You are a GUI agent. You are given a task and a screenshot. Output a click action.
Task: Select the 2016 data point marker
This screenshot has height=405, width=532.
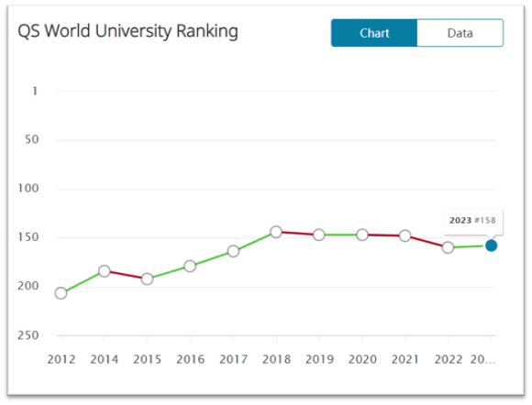click(x=190, y=266)
